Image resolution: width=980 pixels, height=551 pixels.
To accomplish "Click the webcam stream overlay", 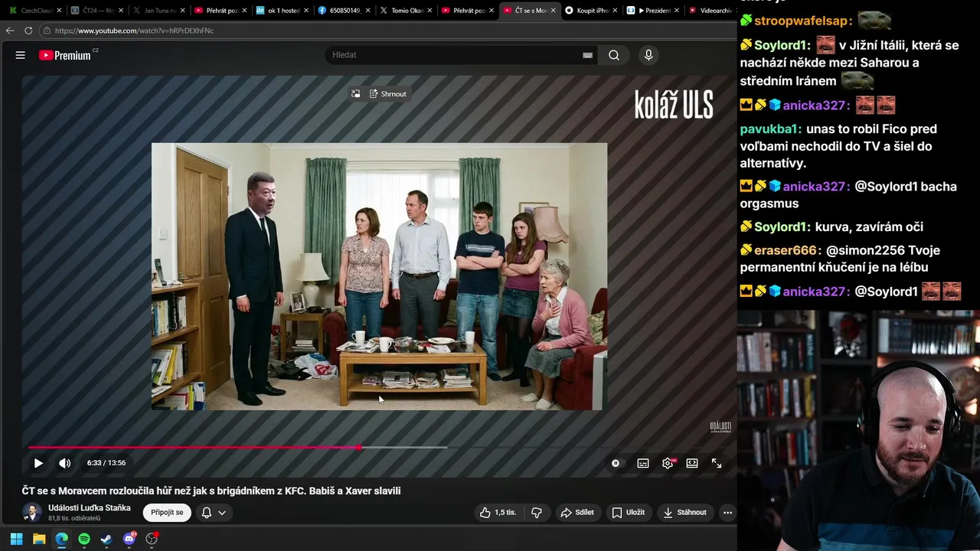I will click(858, 431).
